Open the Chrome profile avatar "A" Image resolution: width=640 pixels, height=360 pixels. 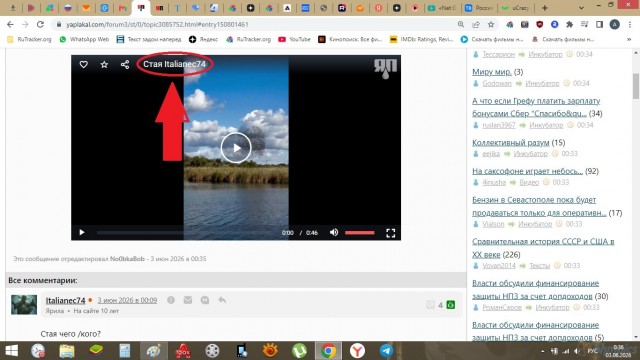tap(614, 24)
